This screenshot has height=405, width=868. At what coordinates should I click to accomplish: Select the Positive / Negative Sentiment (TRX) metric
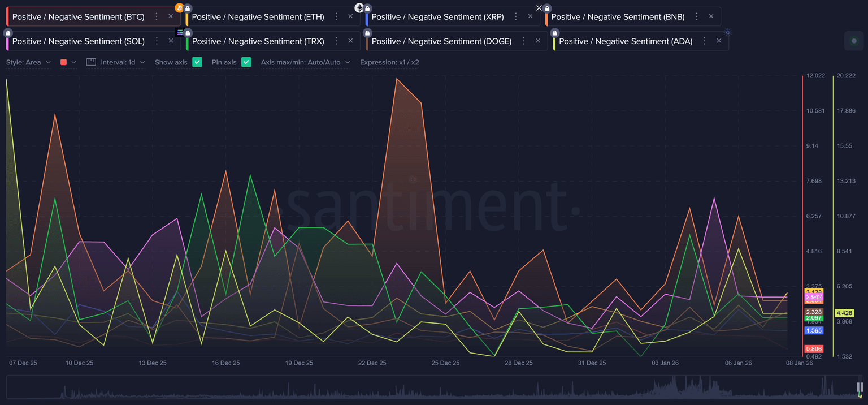[x=258, y=41]
